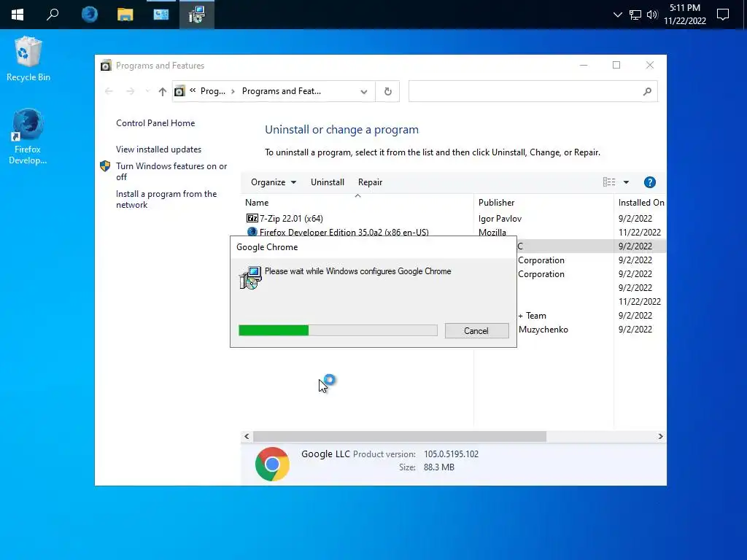Maximize the Programs and Features window

click(x=616, y=65)
